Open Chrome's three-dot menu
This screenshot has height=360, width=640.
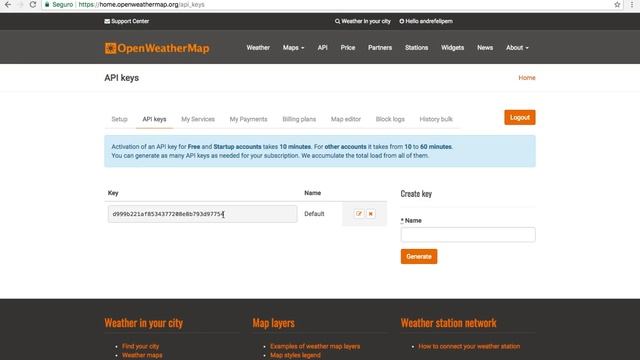[x=632, y=4]
